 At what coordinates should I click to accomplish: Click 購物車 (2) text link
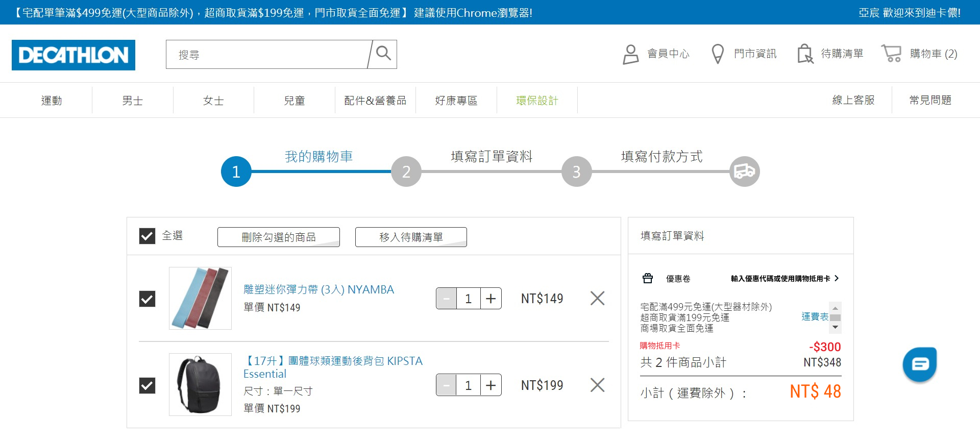point(934,54)
